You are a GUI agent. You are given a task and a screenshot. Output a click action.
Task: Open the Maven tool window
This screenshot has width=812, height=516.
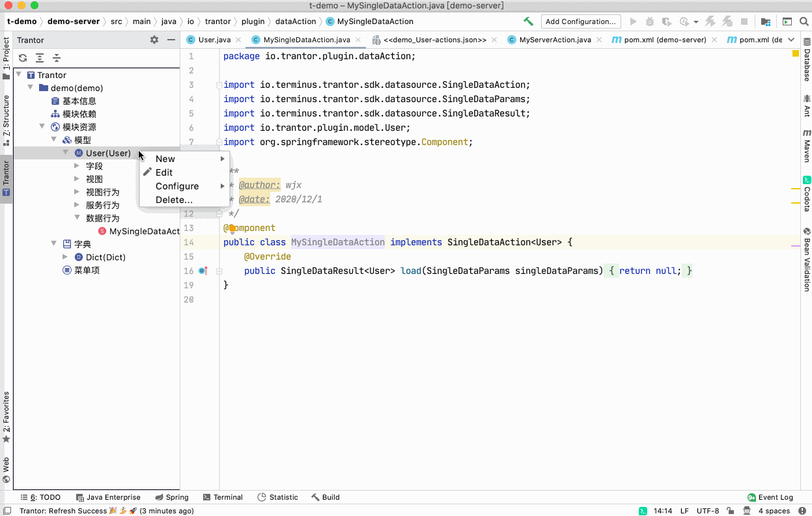click(807, 145)
